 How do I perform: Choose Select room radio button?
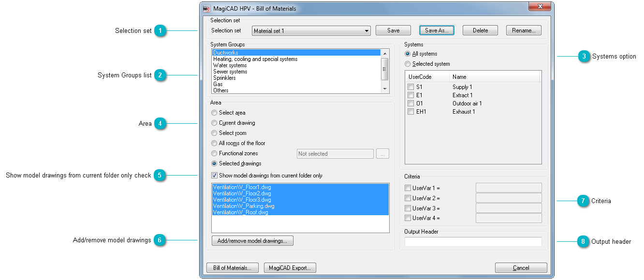point(214,133)
